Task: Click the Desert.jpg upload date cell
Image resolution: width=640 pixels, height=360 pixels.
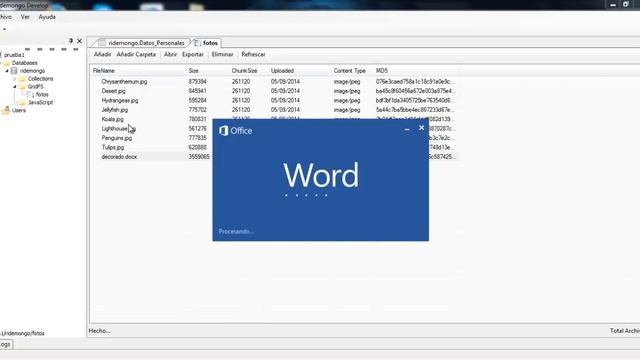Action: tap(285, 91)
